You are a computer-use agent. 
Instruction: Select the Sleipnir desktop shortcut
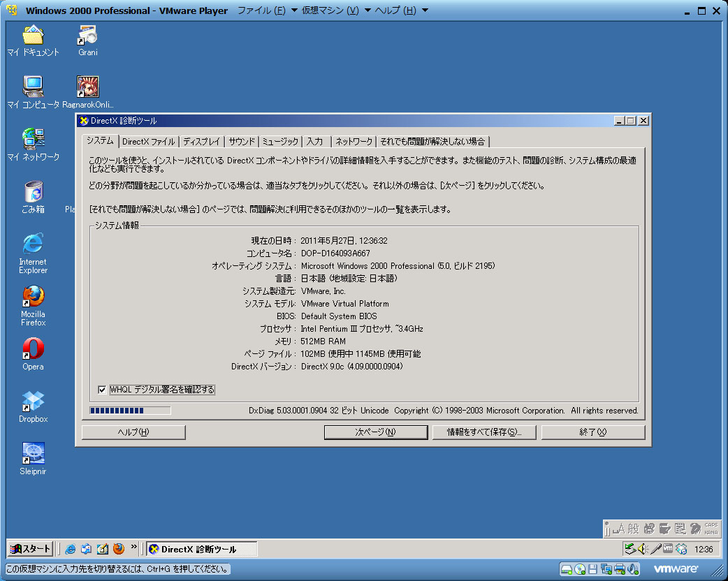(33, 459)
